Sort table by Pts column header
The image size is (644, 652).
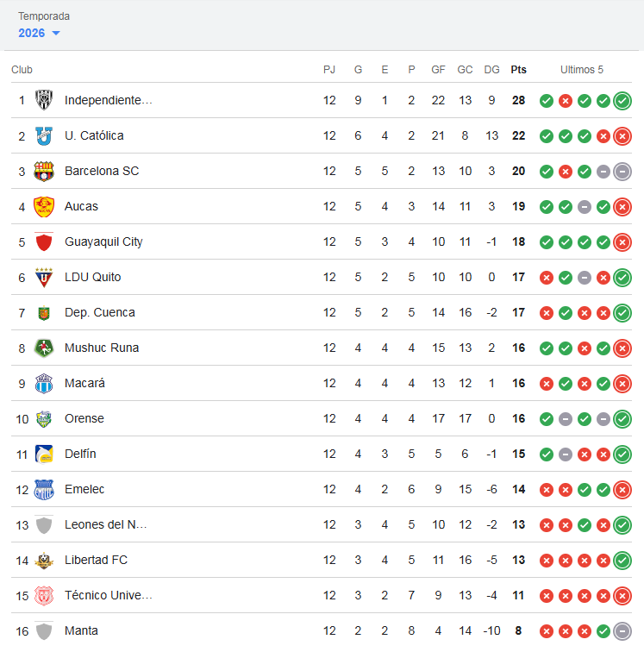point(518,70)
